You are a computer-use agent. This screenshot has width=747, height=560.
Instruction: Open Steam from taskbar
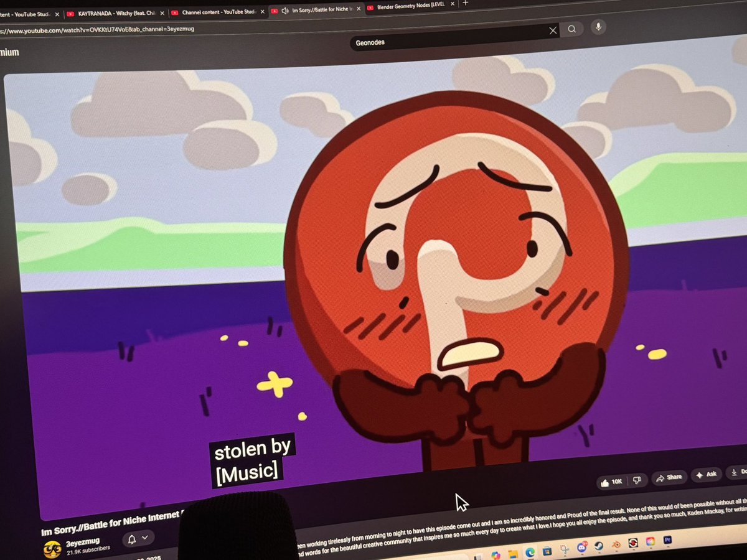click(598, 546)
